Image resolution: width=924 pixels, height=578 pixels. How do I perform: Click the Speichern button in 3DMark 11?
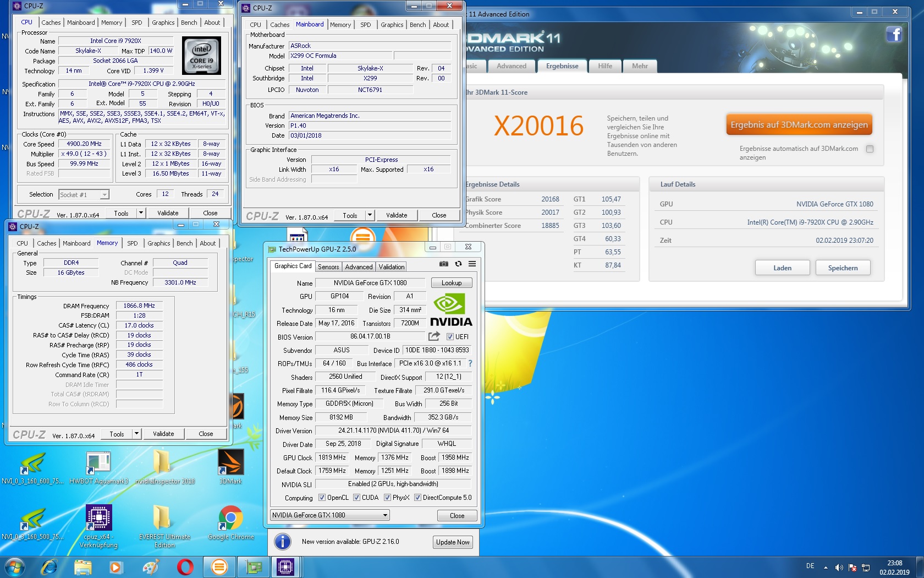click(843, 268)
